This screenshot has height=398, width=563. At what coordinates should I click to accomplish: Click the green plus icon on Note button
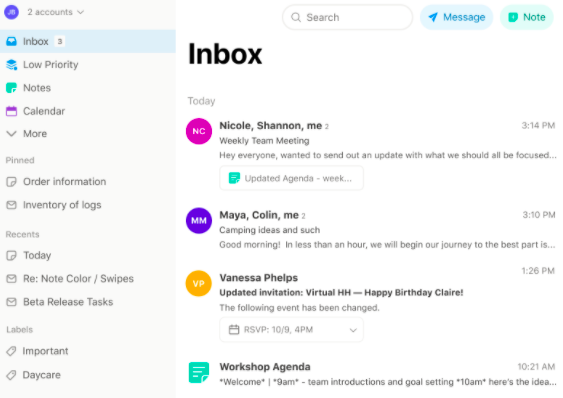pyautogui.click(x=513, y=17)
